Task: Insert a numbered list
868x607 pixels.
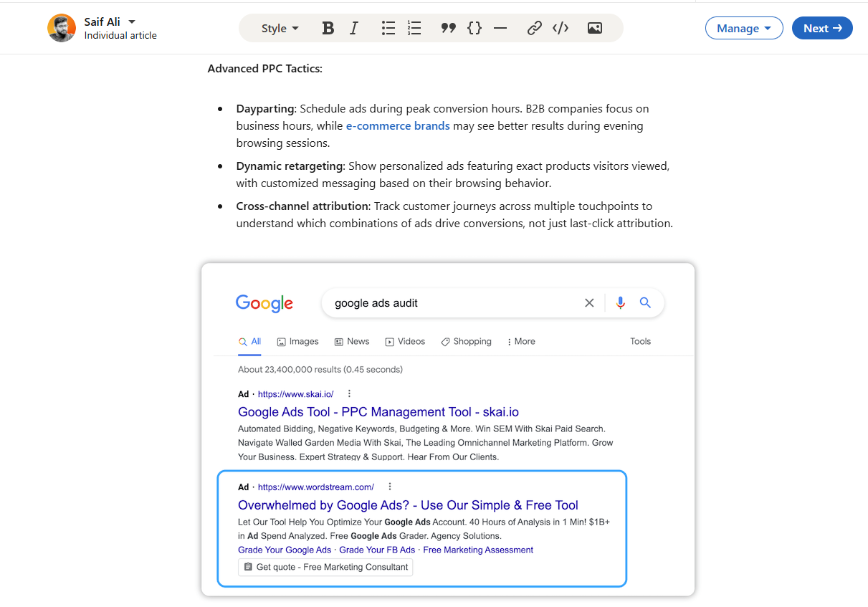Action: point(414,29)
